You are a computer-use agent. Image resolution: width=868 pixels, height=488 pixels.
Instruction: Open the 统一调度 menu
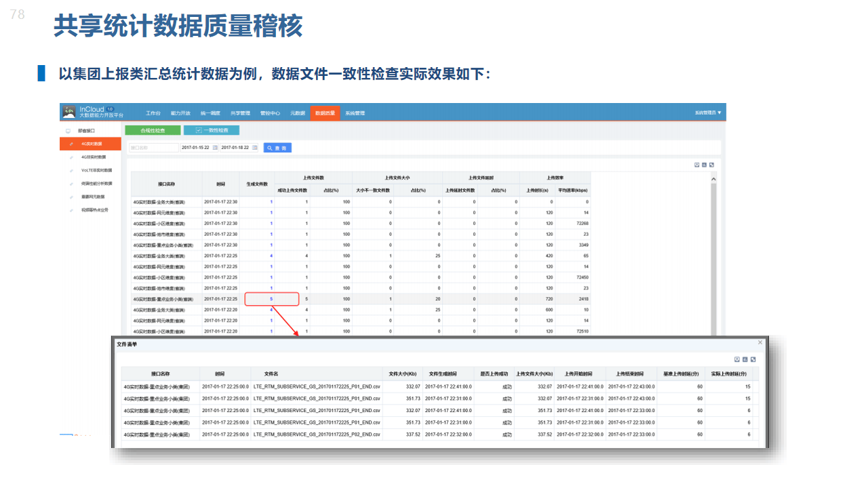210,113
